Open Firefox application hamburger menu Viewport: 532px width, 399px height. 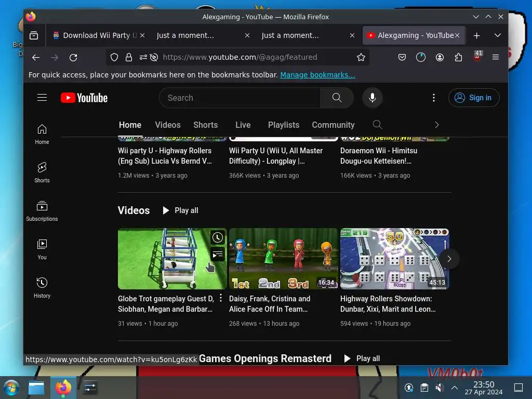[x=495, y=57]
